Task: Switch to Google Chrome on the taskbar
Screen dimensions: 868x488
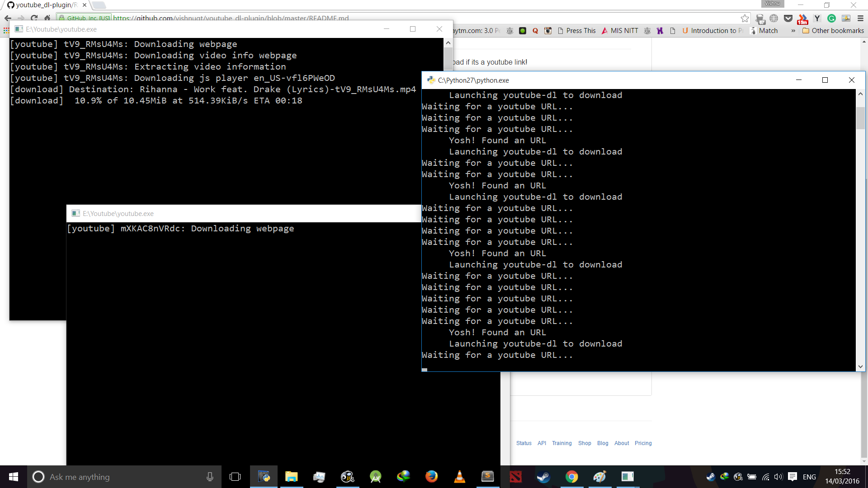Action: click(x=572, y=477)
